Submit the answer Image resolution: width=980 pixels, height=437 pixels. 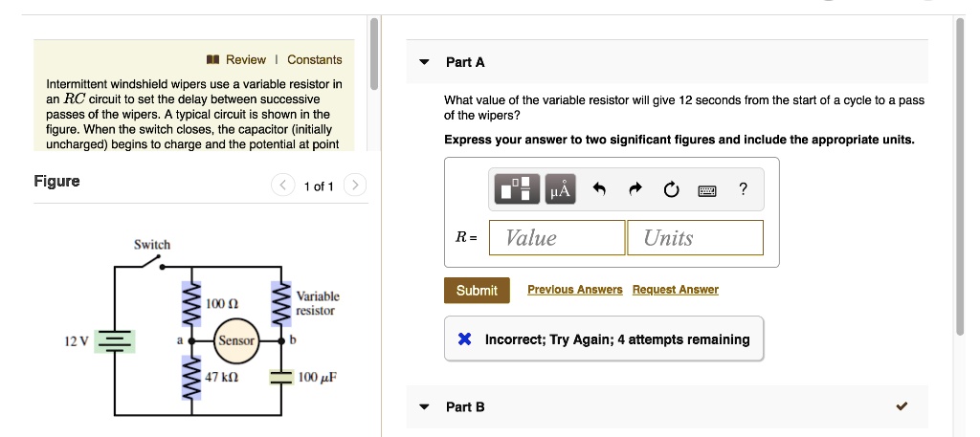click(477, 290)
